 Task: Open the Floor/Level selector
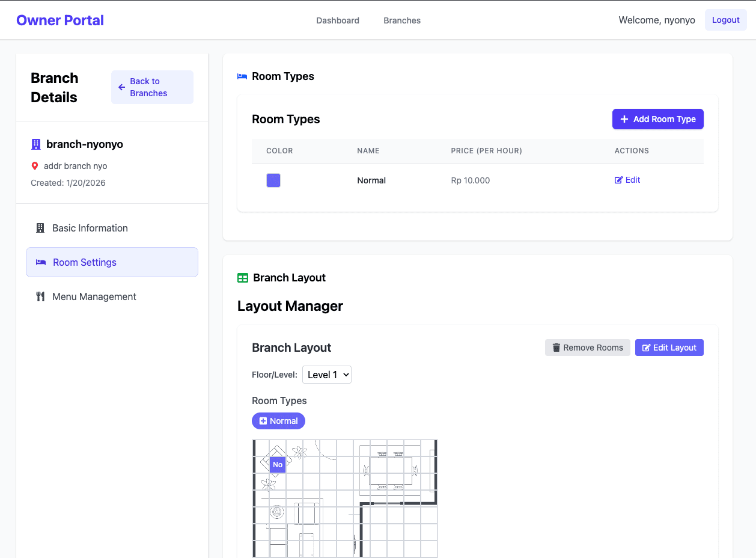(x=326, y=375)
